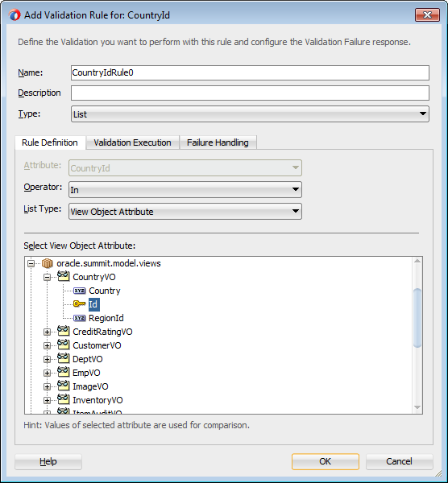Viewport: 448px width, 483px height.
Task: Click the tree list vertical scrollbar thumb
Action: point(417,318)
